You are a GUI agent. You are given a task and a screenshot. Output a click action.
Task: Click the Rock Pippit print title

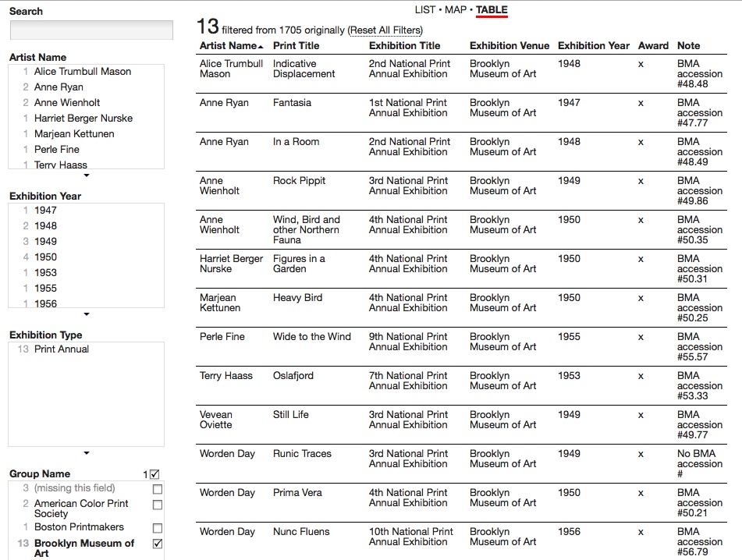click(299, 181)
